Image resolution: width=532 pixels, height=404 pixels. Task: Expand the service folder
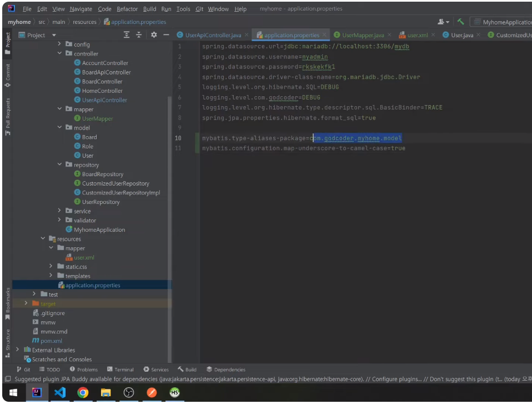pyautogui.click(x=59, y=211)
